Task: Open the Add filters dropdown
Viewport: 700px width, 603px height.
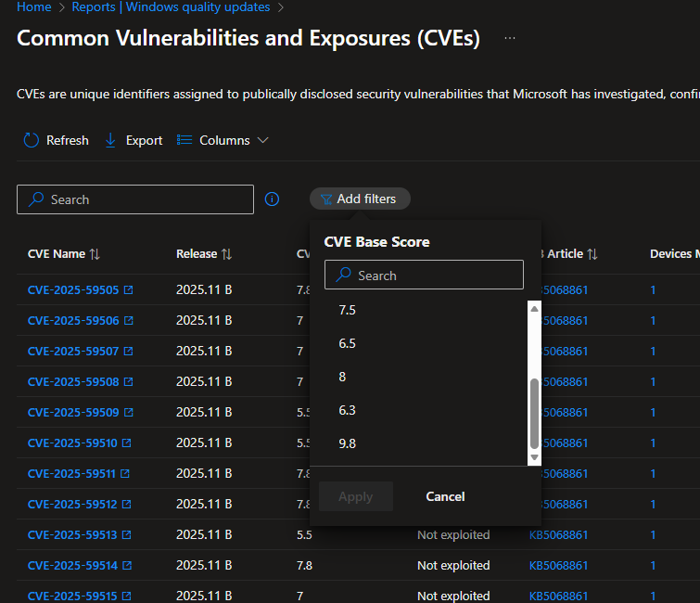Action: (360, 199)
